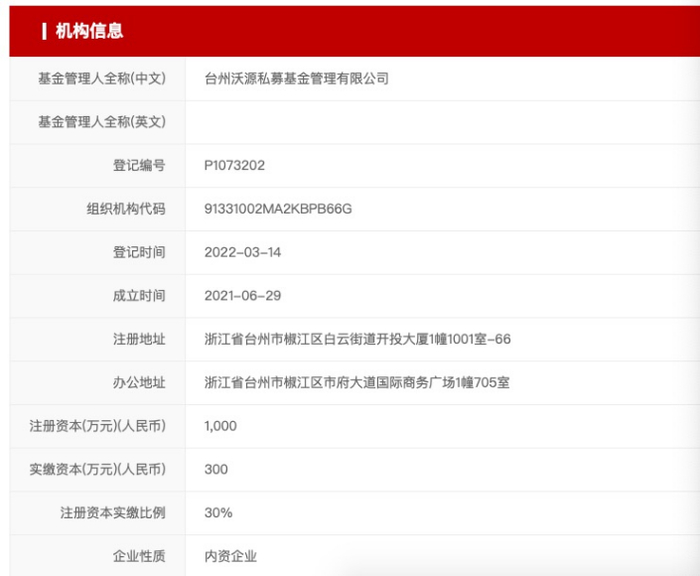
Task: Click the 企业性质 label
Action: (x=139, y=556)
